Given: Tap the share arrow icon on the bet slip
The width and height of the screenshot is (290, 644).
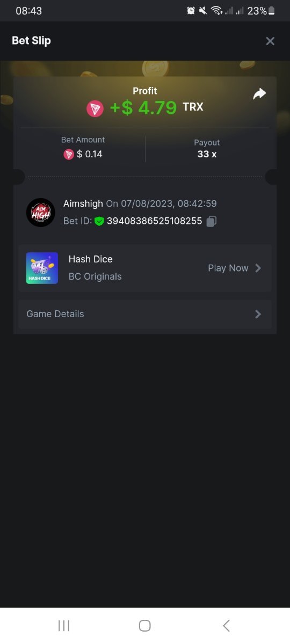Looking at the screenshot, I should (x=259, y=94).
